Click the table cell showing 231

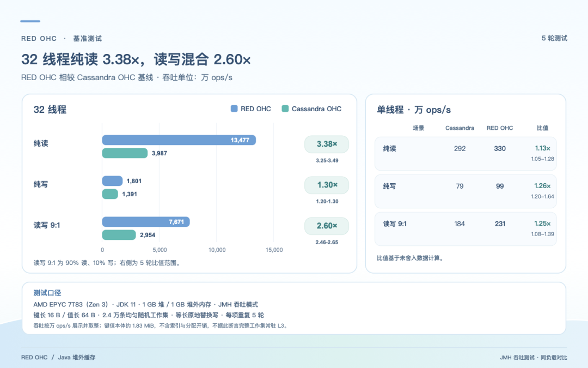(500, 224)
